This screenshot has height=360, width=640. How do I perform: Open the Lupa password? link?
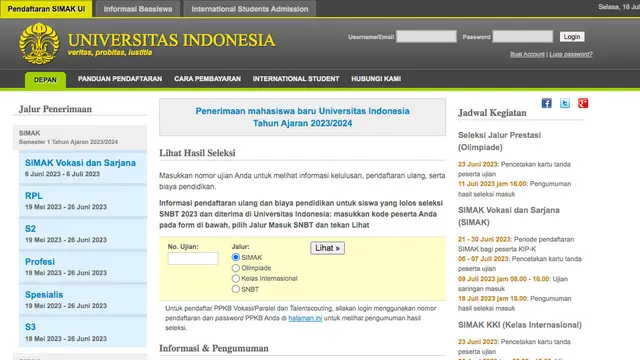[x=571, y=54]
